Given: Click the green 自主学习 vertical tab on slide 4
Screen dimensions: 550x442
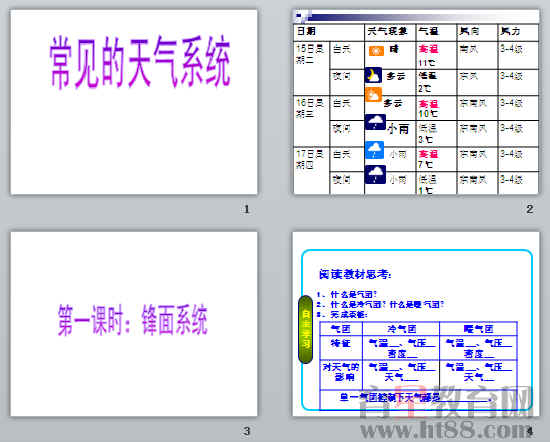Looking at the screenshot, I should tap(306, 329).
